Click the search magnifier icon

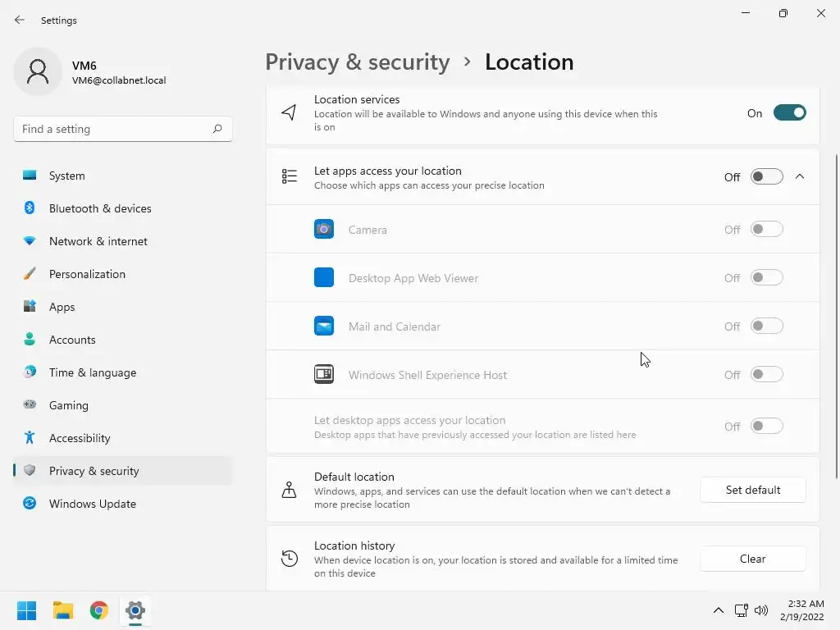pos(217,129)
